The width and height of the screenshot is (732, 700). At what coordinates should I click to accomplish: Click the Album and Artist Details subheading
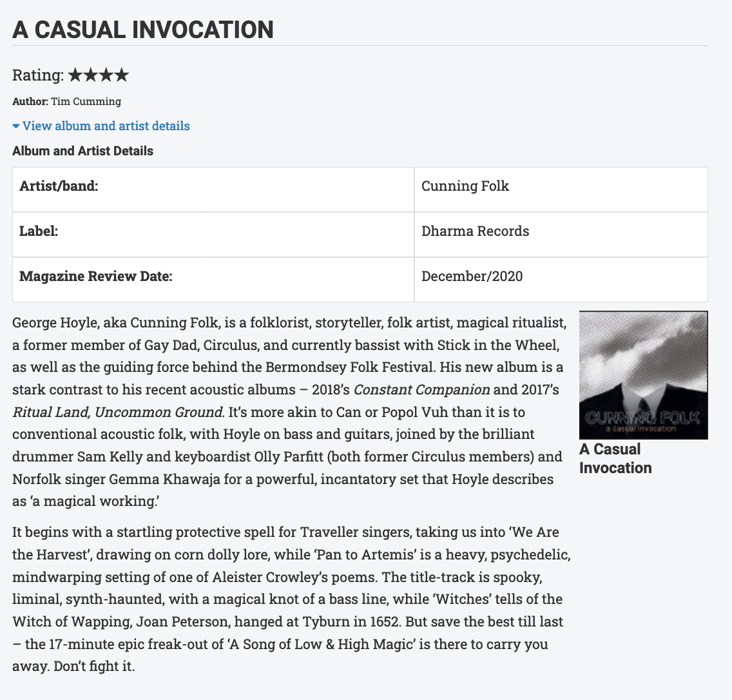[82, 151]
